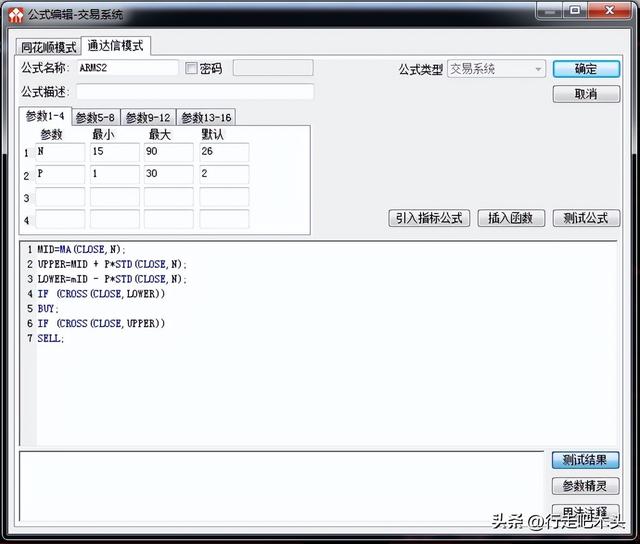This screenshot has width=640, height=544.
Task: Click the BUY; code line
Action: pos(48,309)
